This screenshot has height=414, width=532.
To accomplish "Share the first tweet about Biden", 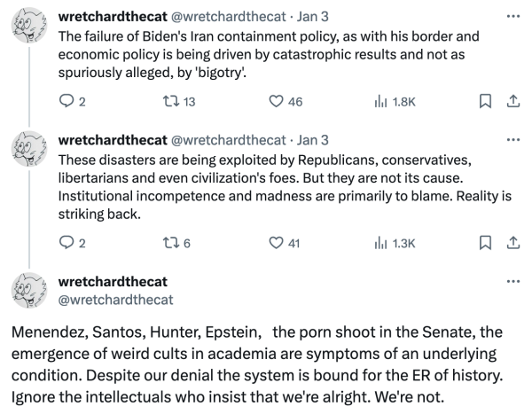I will 511,102.
